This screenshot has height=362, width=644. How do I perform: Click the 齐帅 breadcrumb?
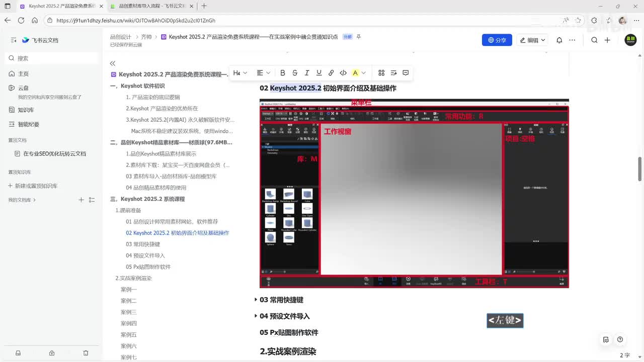coord(146,37)
